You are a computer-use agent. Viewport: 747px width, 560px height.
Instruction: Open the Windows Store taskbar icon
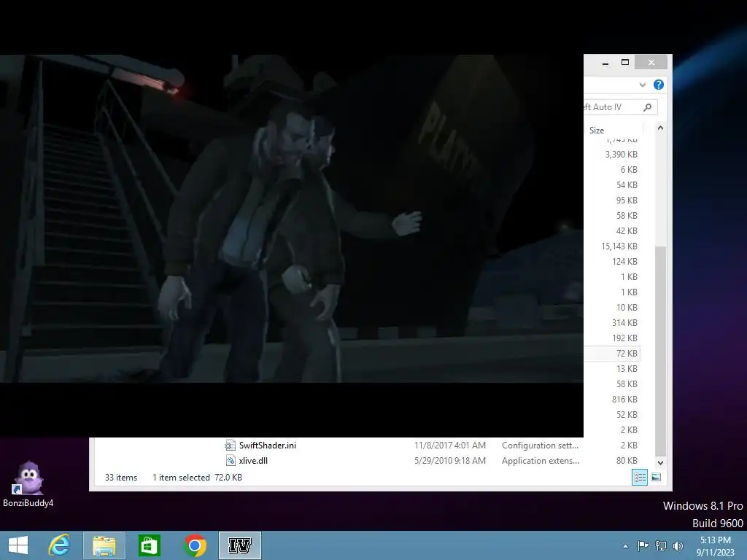point(149,545)
